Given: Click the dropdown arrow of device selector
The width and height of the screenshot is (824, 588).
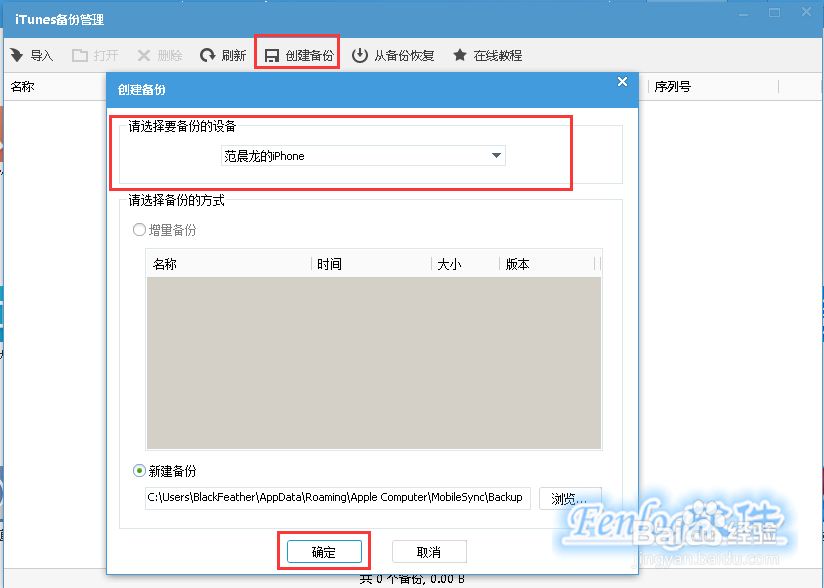Looking at the screenshot, I should pyautogui.click(x=496, y=156).
